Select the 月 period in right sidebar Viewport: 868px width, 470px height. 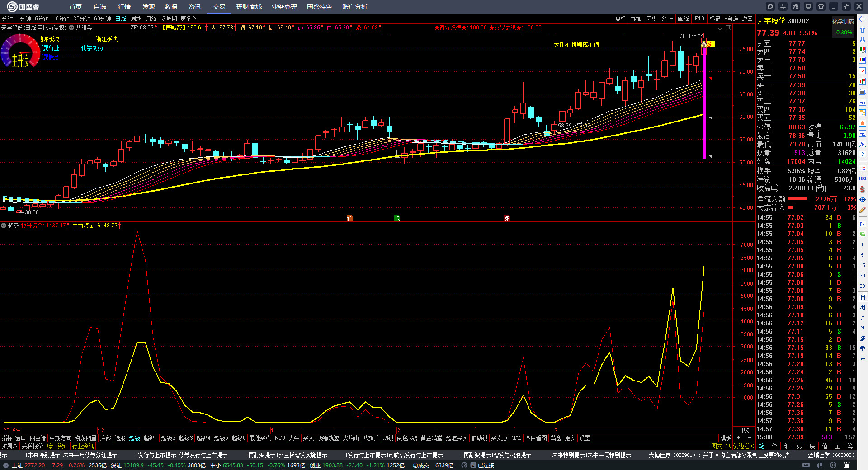point(863,318)
